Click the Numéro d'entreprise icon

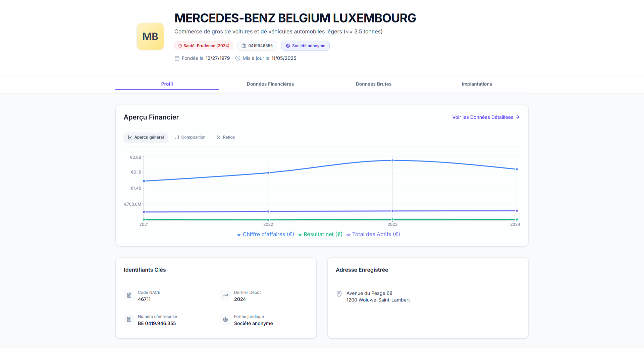coord(129,320)
